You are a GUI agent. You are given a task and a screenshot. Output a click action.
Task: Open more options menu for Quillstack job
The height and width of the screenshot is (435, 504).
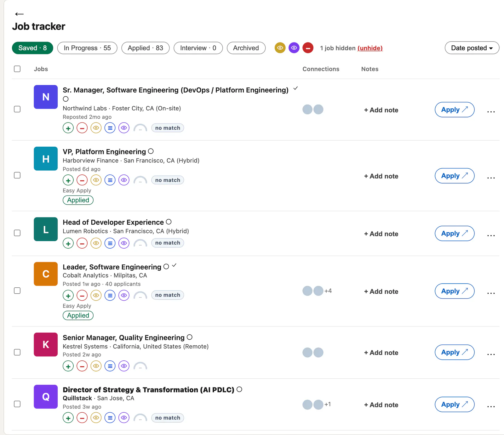pyautogui.click(x=491, y=406)
